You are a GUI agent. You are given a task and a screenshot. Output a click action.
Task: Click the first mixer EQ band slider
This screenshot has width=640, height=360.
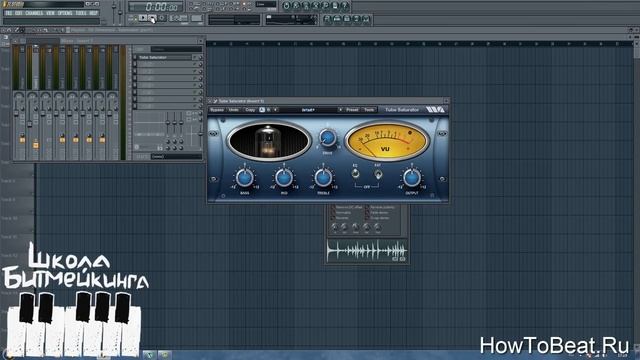tap(167, 122)
